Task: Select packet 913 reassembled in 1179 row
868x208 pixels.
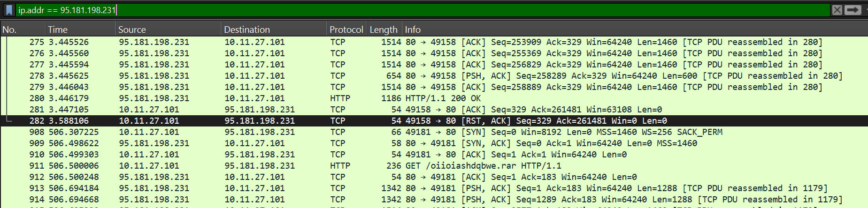Action: click(x=434, y=188)
